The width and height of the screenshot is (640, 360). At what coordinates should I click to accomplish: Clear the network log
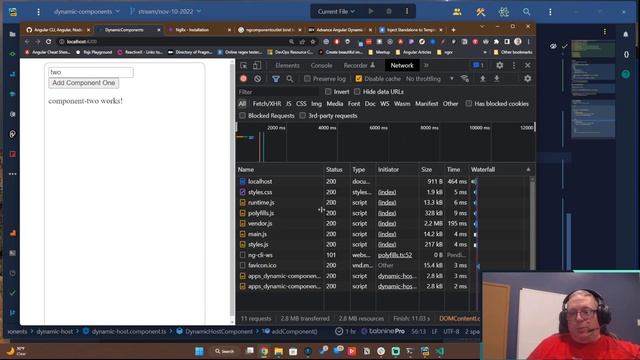point(258,78)
